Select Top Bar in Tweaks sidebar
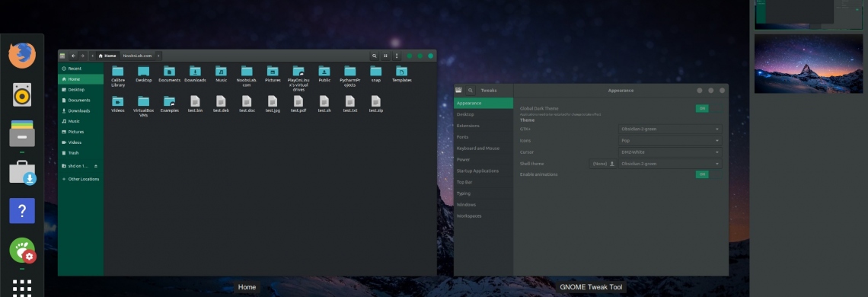 click(x=483, y=182)
